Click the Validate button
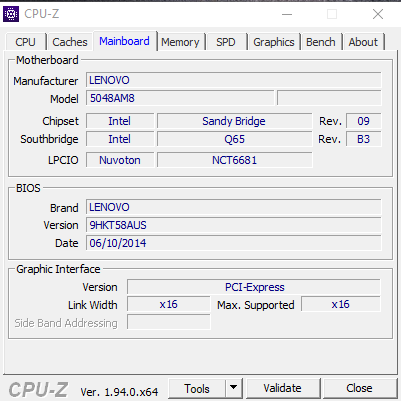The height and width of the screenshot is (401, 401). [x=283, y=388]
